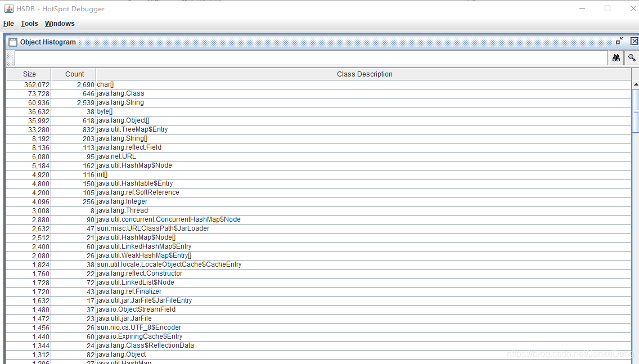Maximize the HSDB window
This screenshot has width=639, height=364.
pyautogui.click(x=607, y=8)
